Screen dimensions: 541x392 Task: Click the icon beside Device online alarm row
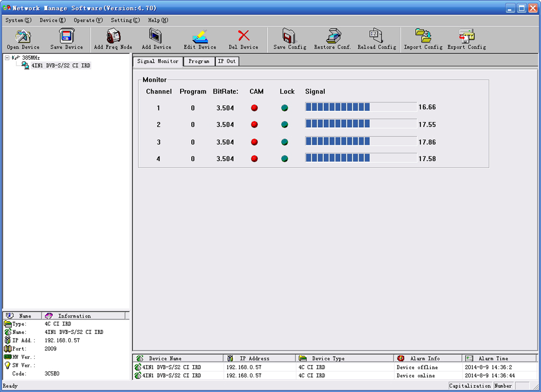coord(138,376)
